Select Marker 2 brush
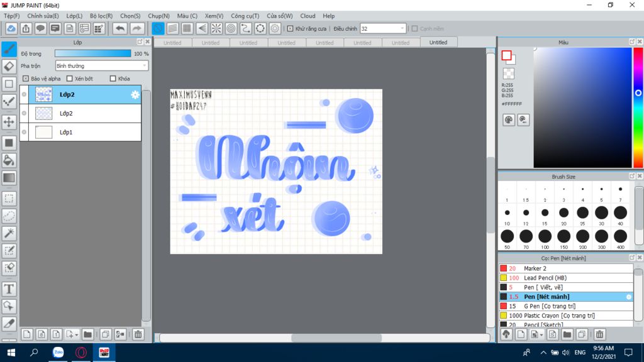 tap(566, 268)
